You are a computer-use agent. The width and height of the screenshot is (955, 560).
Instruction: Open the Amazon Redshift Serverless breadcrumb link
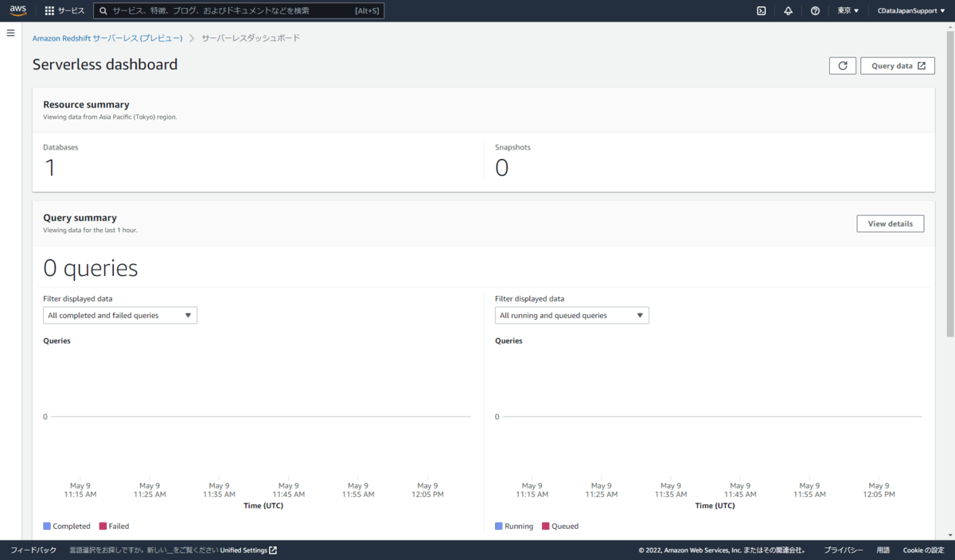click(x=107, y=38)
